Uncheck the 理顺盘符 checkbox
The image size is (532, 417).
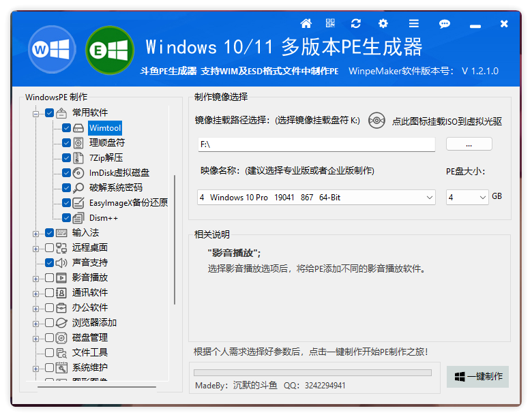[67, 142]
